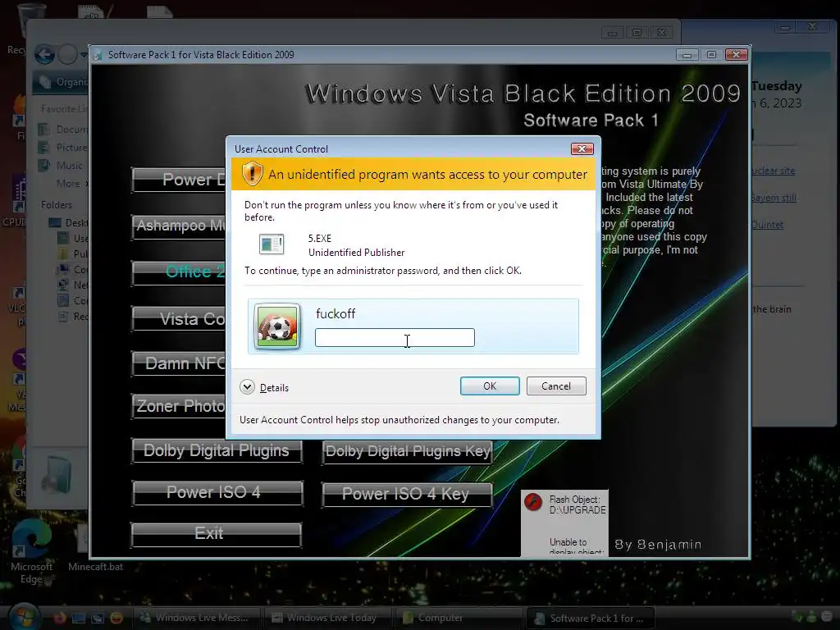
Task: Open the Power ISO 4 Key button
Action: pos(407,494)
